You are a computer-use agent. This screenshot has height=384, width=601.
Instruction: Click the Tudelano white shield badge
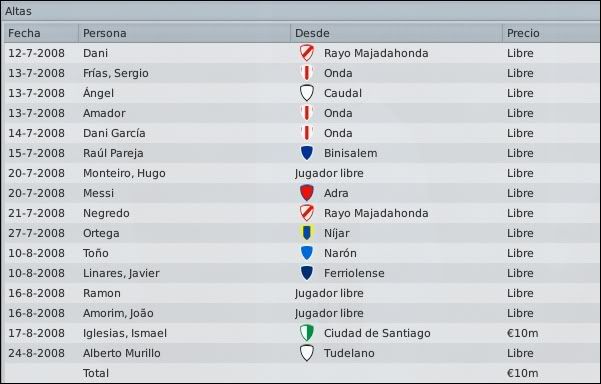pos(307,353)
